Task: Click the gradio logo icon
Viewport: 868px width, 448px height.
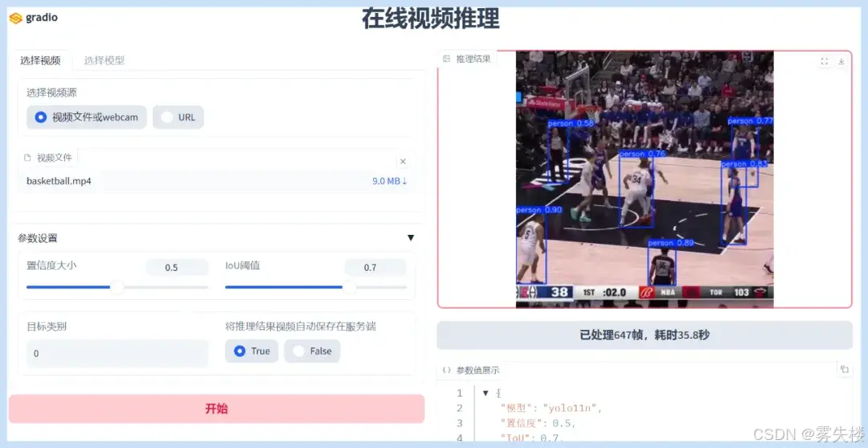Action: 16,18
